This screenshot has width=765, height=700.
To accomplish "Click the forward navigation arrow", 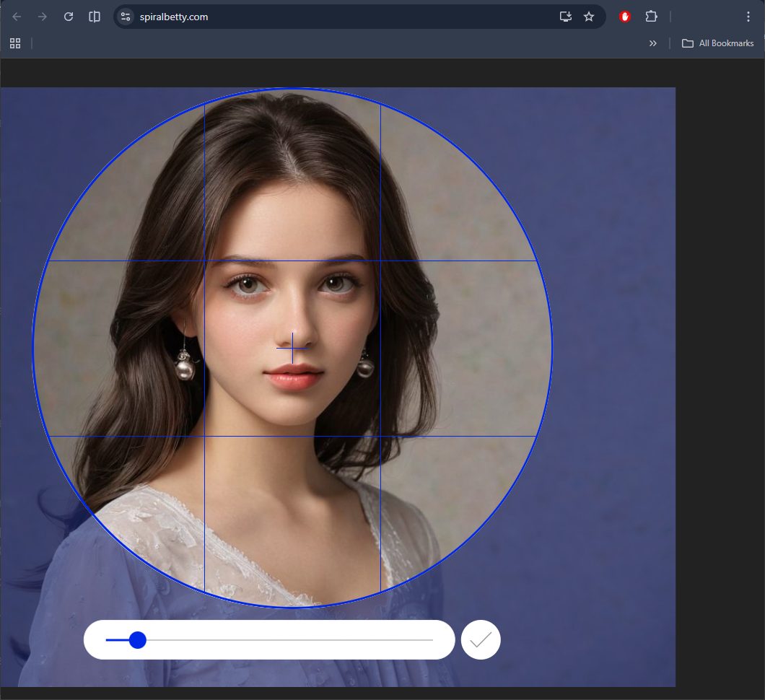I will pyautogui.click(x=43, y=17).
